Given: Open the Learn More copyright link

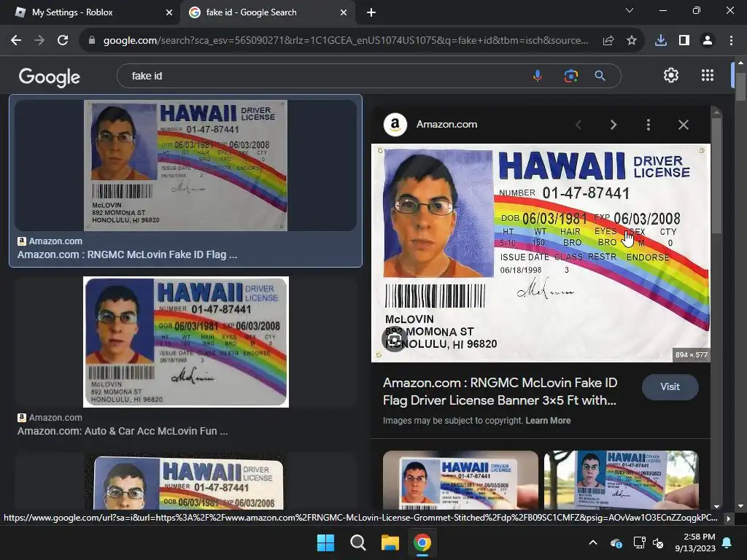Looking at the screenshot, I should pos(548,421).
